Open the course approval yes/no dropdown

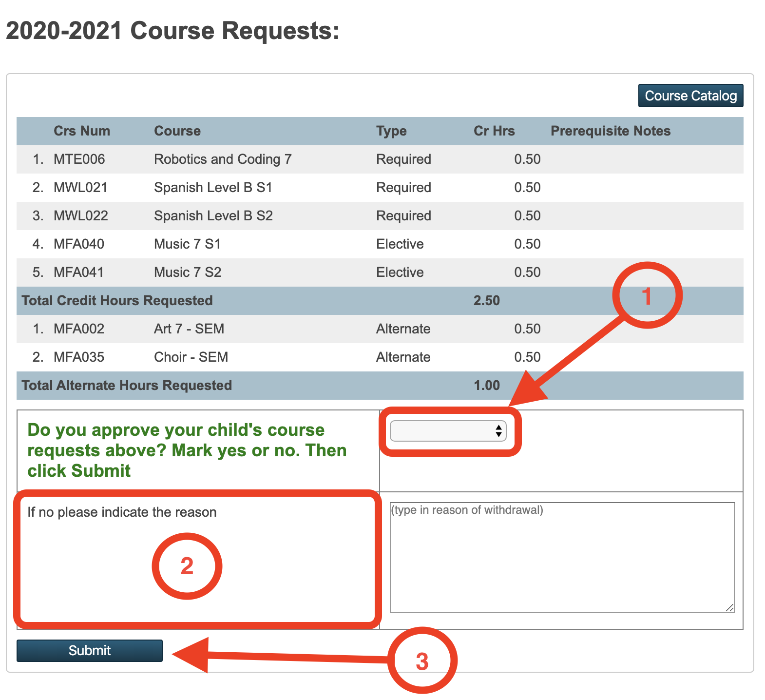tap(447, 431)
